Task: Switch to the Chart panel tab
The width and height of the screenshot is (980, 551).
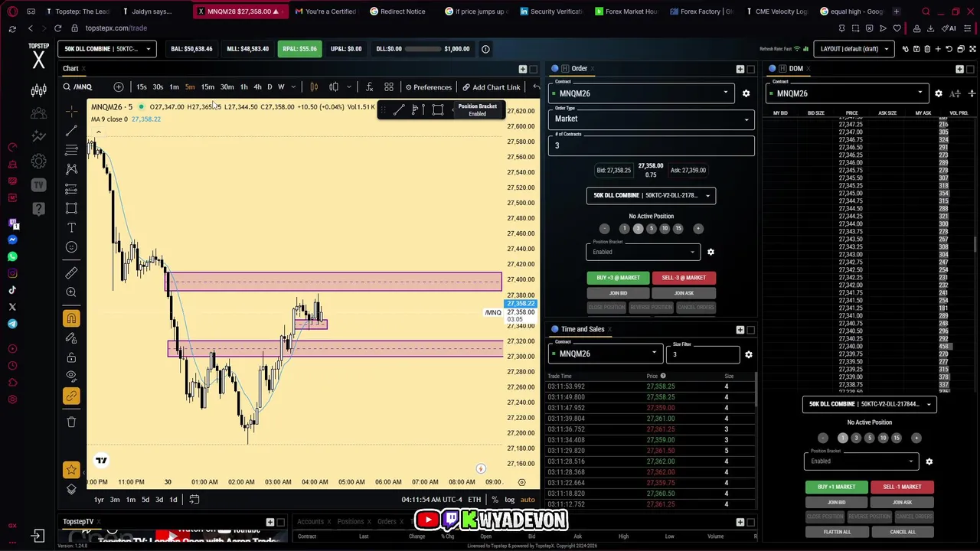Action: pos(70,69)
